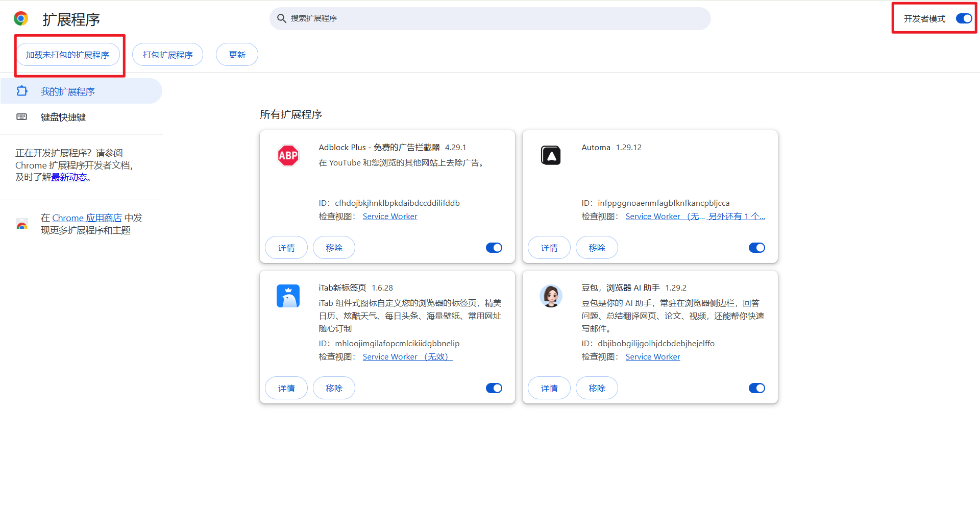Click the Chrome Web Store rainbow icon
Viewport: 980px width, 527px height.
pos(22,224)
